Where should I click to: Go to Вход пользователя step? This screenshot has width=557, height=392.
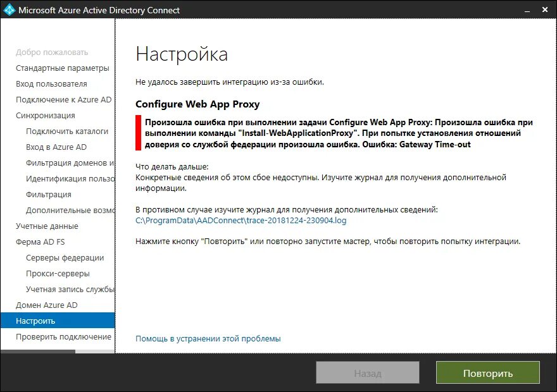[x=51, y=84]
